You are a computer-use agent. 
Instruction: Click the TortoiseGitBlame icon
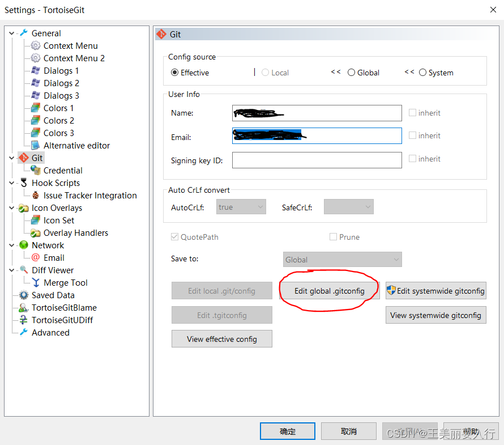pyautogui.click(x=24, y=308)
